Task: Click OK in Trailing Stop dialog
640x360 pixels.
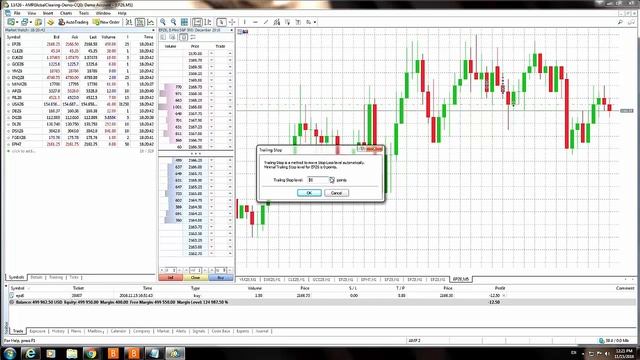Action: (x=309, y=193)
